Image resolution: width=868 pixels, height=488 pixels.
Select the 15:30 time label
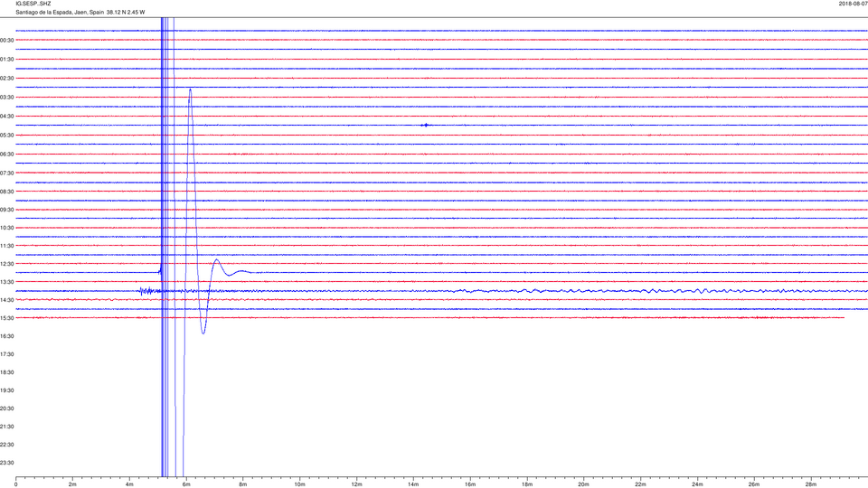pos(7,318)
